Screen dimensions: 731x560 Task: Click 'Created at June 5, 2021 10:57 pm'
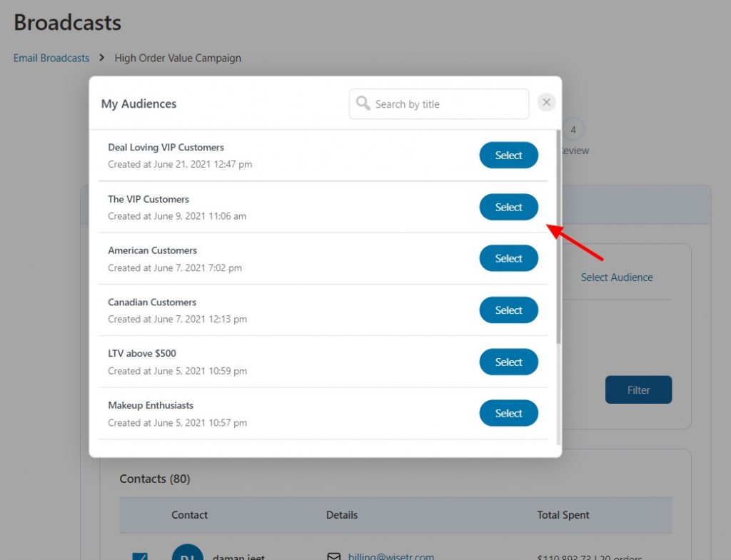pyautogui.click(x=177, y=422)
